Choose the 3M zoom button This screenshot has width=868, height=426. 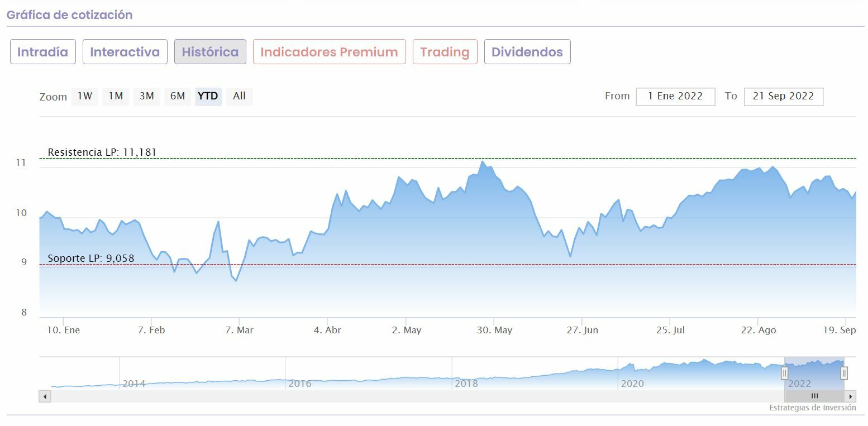pyautogui.click(x=146, y=96)
